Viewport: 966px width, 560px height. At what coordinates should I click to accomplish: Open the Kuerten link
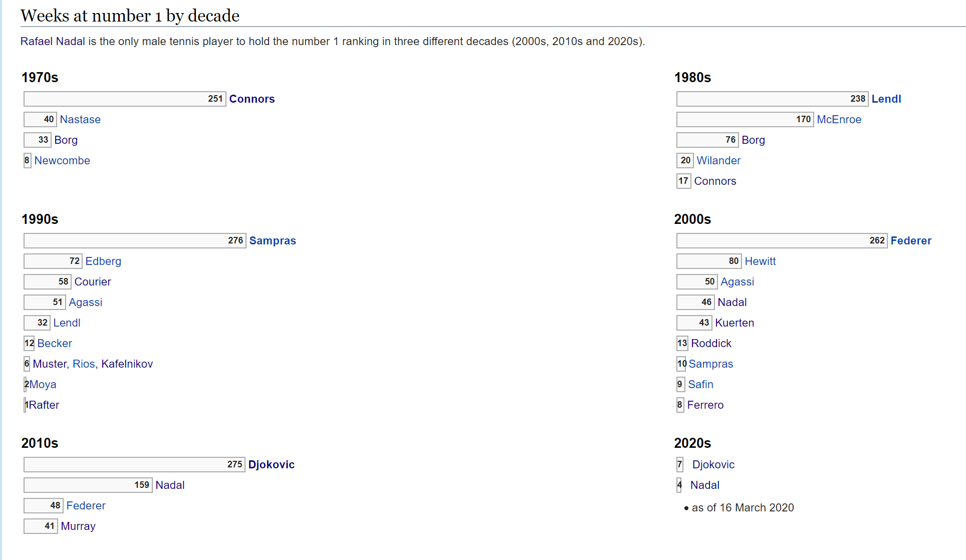point(734,323)
